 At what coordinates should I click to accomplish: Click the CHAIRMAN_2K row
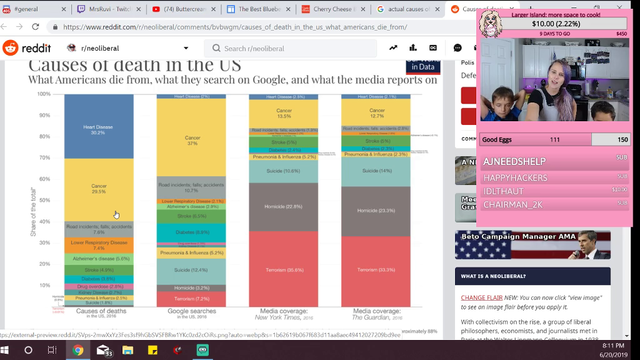click(555, 204)
